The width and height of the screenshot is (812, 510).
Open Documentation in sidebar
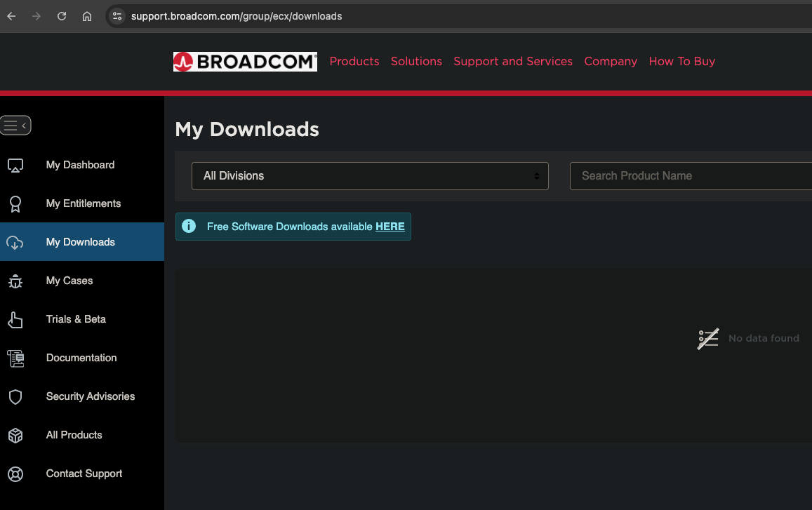click(81, 358)
